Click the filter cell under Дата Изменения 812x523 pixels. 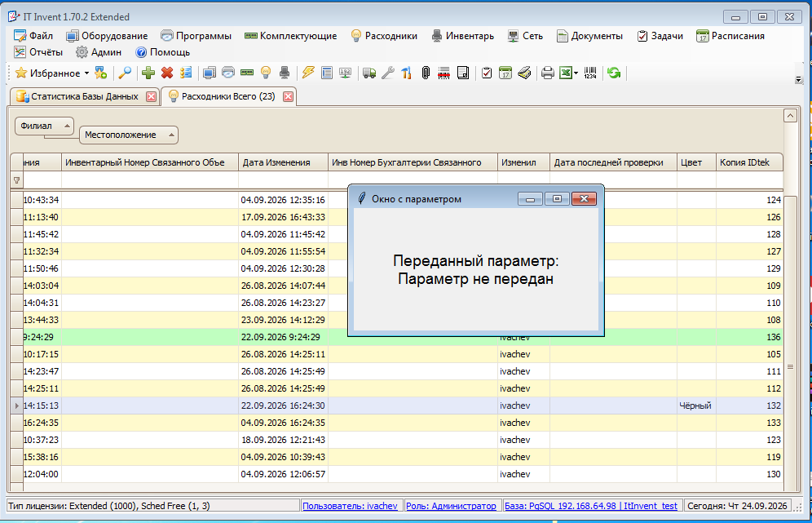click(x=283, y=180)
